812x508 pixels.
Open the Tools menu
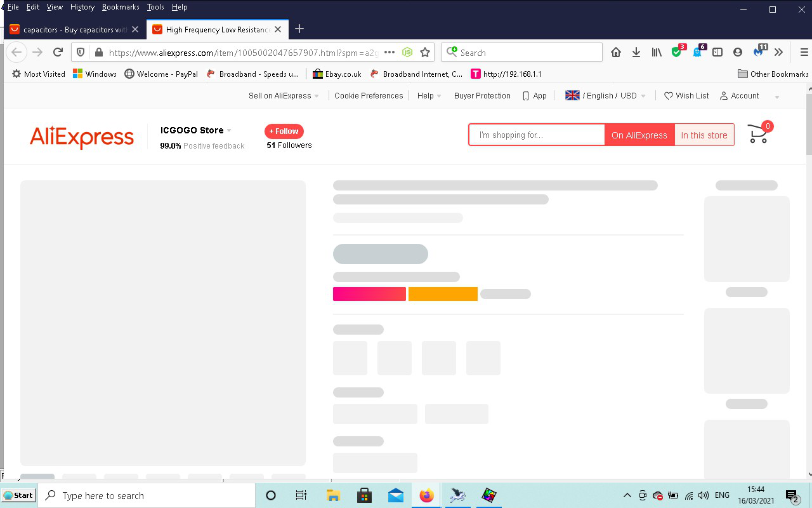click(155, 7)
